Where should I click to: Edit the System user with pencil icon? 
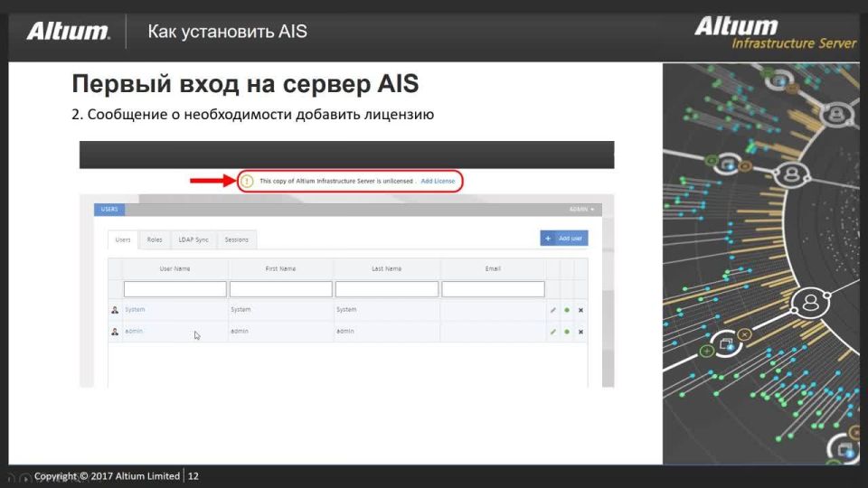pos(552,310)
